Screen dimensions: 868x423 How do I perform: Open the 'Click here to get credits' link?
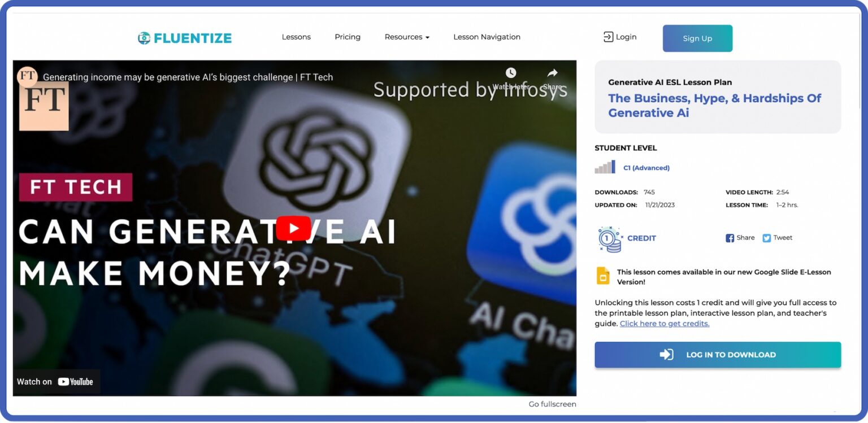(665, 324)
